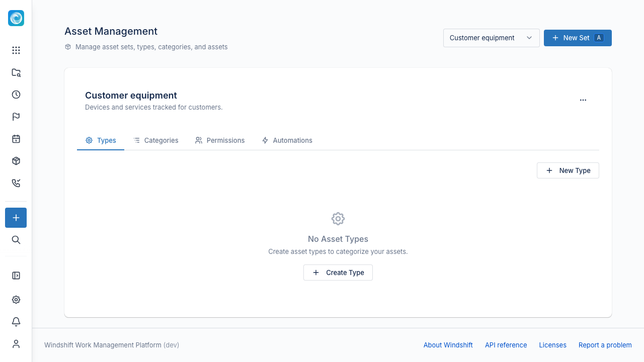Switch to the Categories tab
Viewport: 644px width, 362px height.
click(155, 140)
